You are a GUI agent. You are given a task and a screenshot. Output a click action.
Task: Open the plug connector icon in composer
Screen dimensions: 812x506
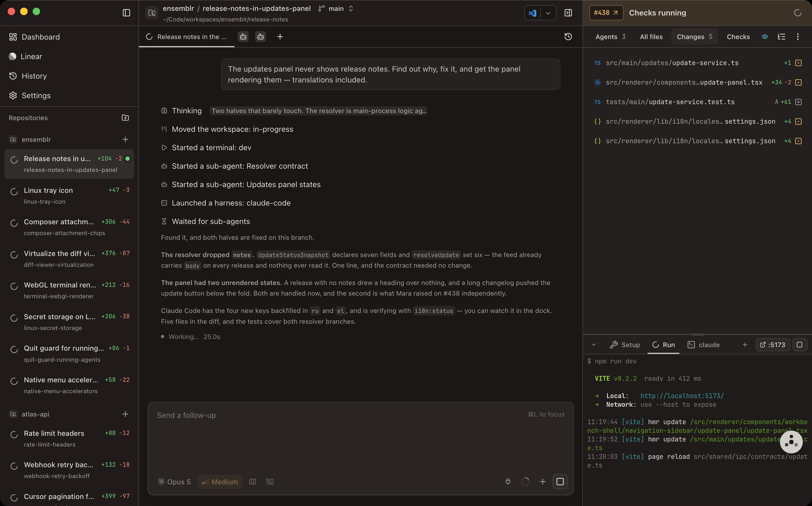click(508, 482)
